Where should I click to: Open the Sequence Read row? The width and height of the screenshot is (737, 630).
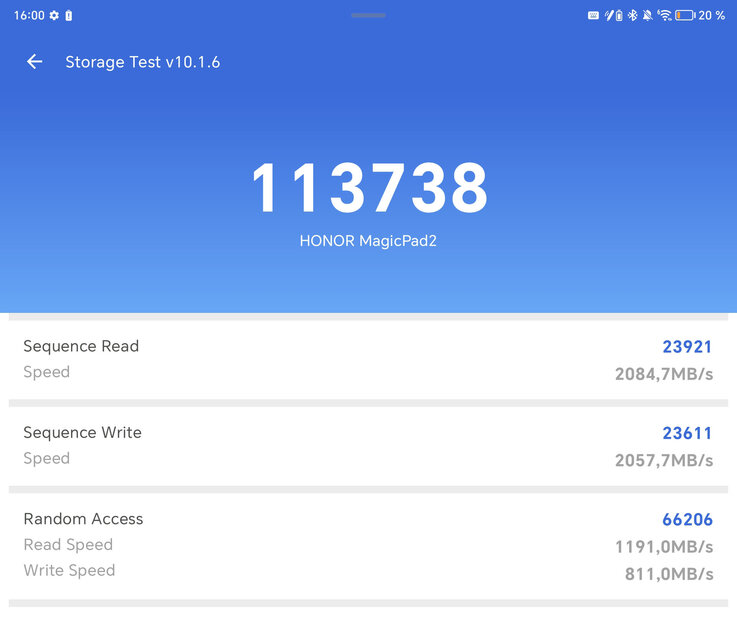368,360
